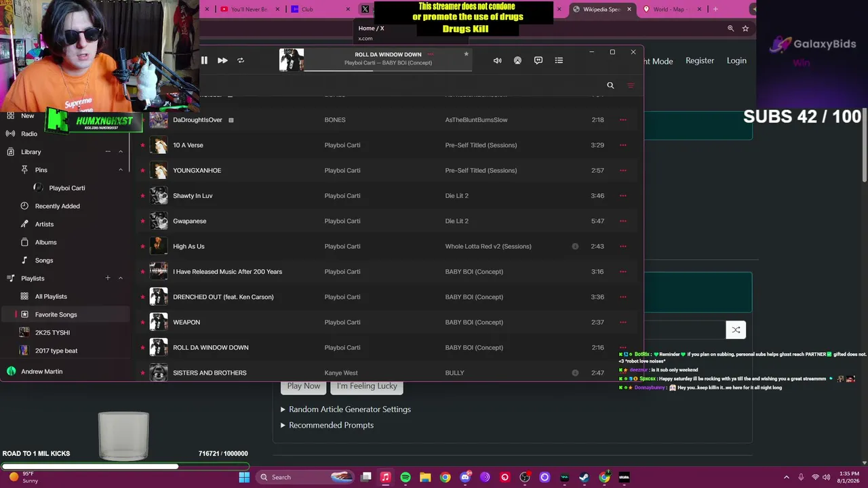Favorite the now playing song with star
Image resolution: width=868 pixels, height=488 pixels.
point(466,54)
